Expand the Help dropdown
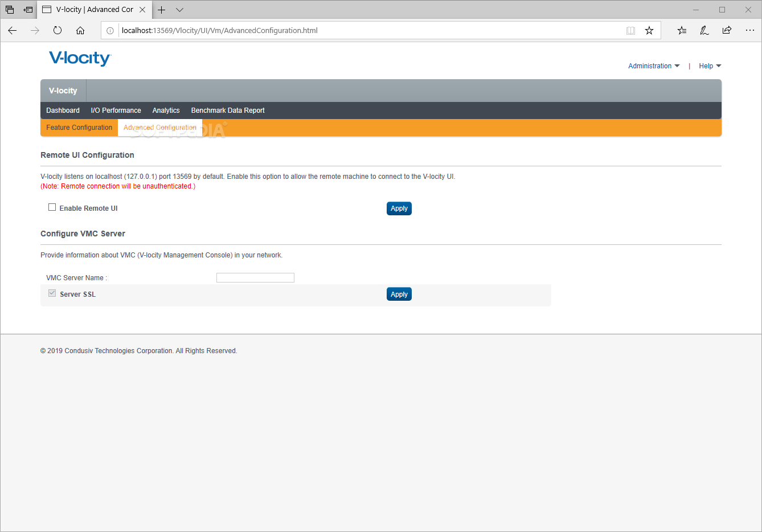The width and height of the screenshot is (762, 532). point(710,66)
